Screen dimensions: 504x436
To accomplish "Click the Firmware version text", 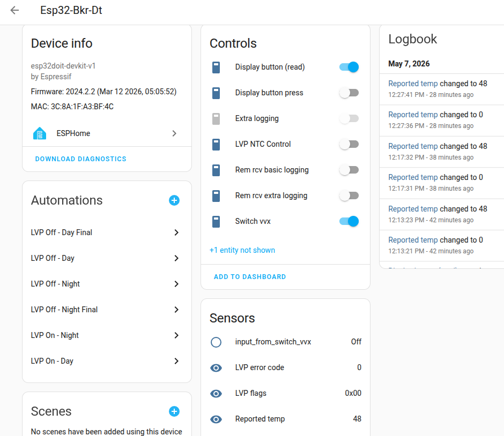I will 103,92.
